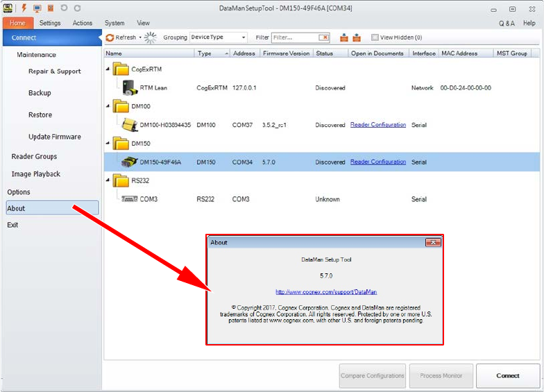Open the Q & A menu

pos(507,24)
